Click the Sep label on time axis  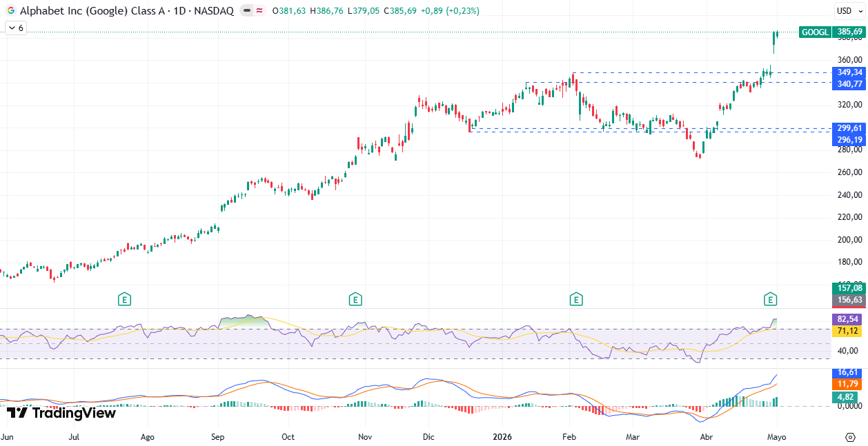[x=218, y=437]
